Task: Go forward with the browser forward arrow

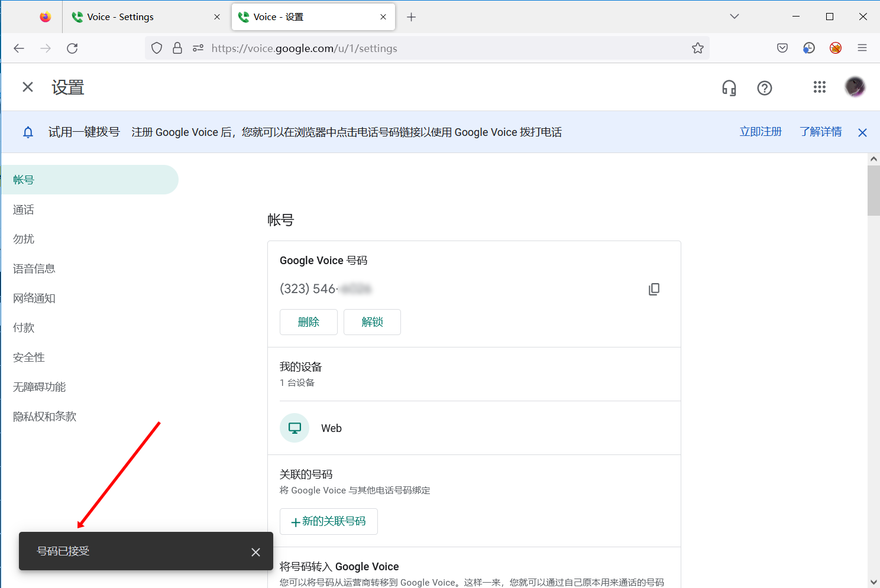Action: [46, 48]
